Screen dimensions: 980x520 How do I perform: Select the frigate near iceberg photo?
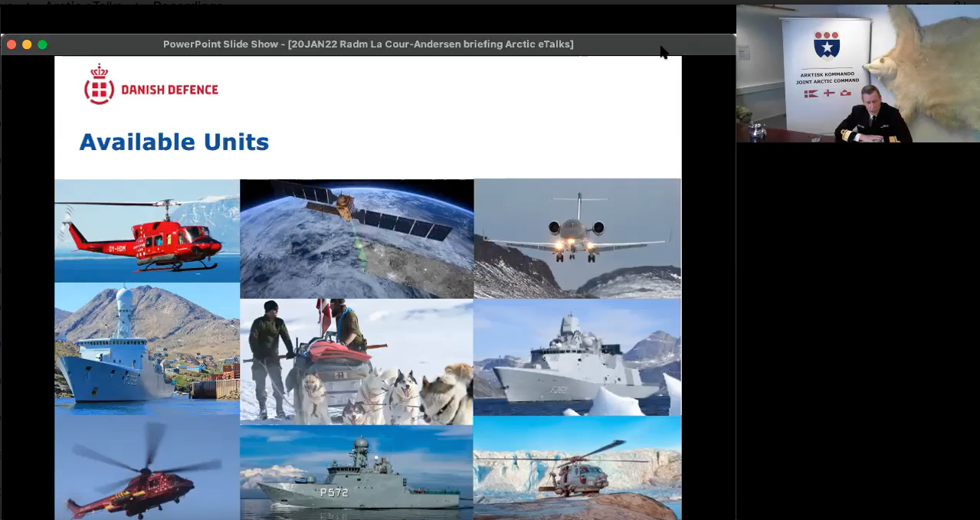pos(577,357)
